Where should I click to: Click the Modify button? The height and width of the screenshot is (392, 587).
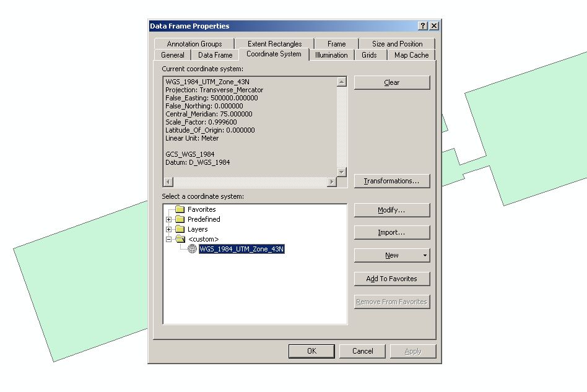392,210
